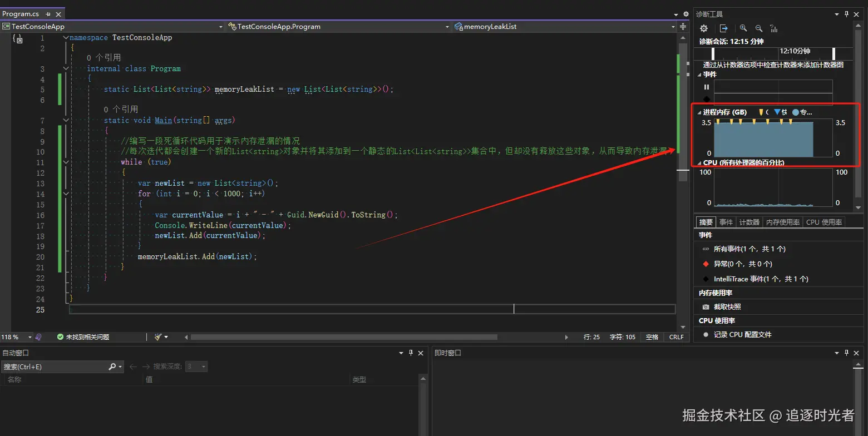Close the Immediate window panel
The width and height of the screenshot is (868, 436).
pos(856,353)
